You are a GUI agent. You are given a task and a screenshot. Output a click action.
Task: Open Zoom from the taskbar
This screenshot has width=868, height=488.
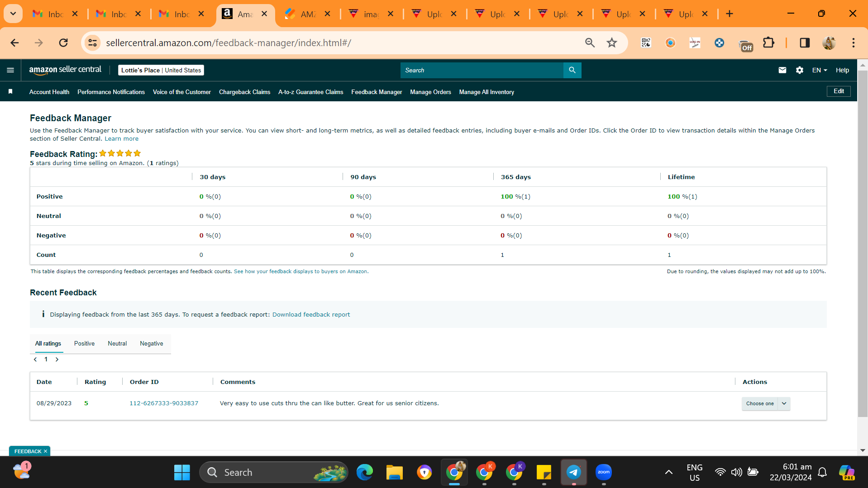pos(604,473)
